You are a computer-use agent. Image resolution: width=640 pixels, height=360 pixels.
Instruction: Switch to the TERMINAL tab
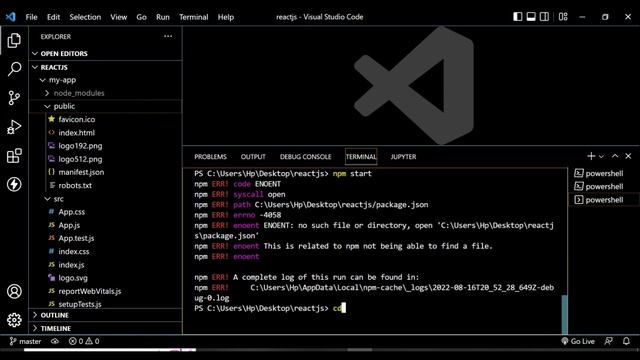pyautogui.click(x=361, y=157)
